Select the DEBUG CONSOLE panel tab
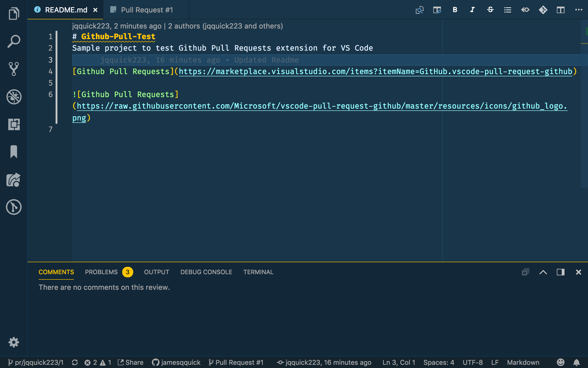This screenshot has width=588, height=368. pos(206,272)
